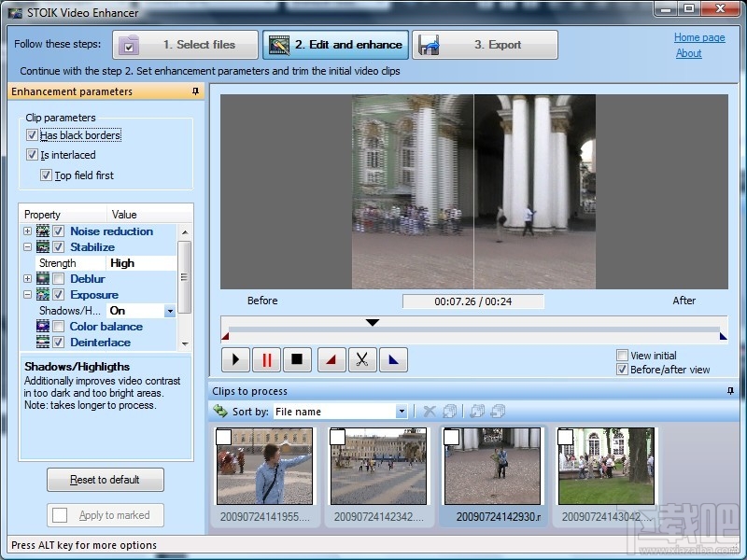Click the Reset to default button
747x560 pixels.
[x=105, y=479]
